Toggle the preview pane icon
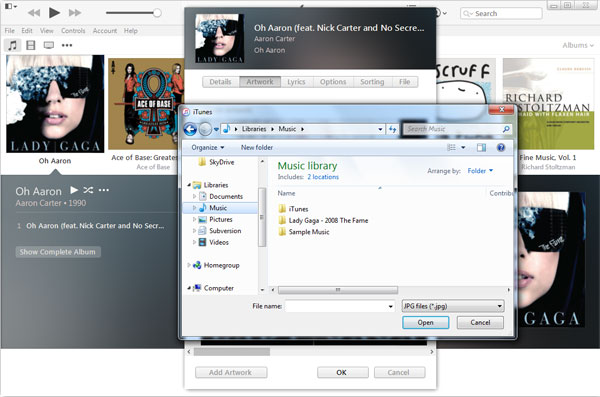The height and width of the screenshot is (397, 600). pyautogui.click(x=481, y=147)
